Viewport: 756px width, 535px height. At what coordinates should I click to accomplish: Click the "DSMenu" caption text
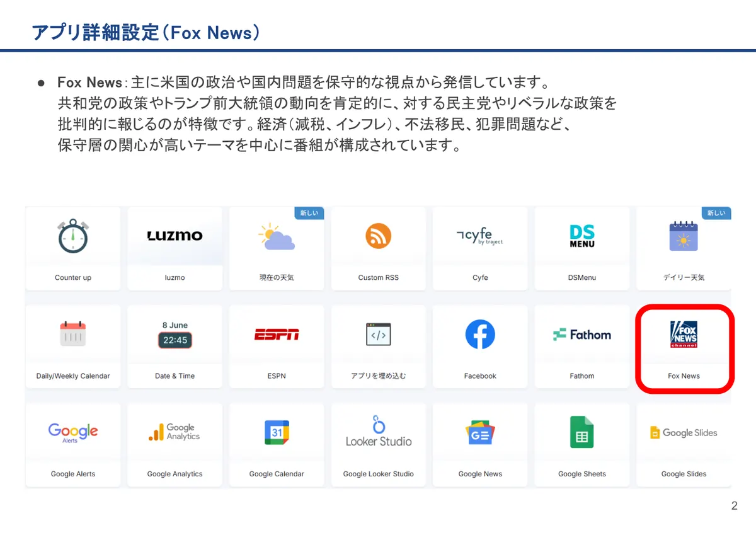582,277
